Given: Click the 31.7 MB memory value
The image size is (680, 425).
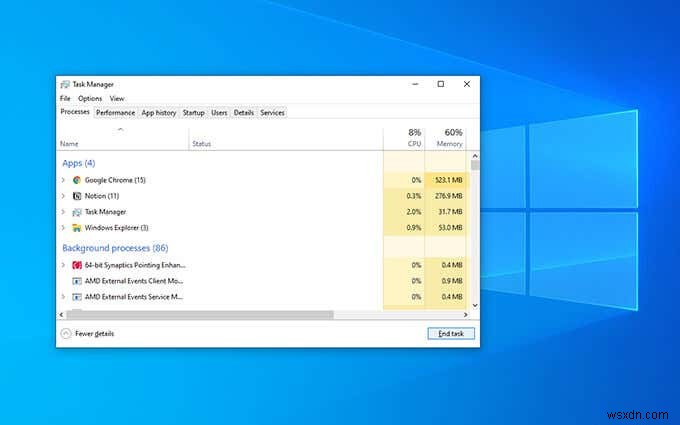Looking at the screenshot, I should (x=451, y=212).
